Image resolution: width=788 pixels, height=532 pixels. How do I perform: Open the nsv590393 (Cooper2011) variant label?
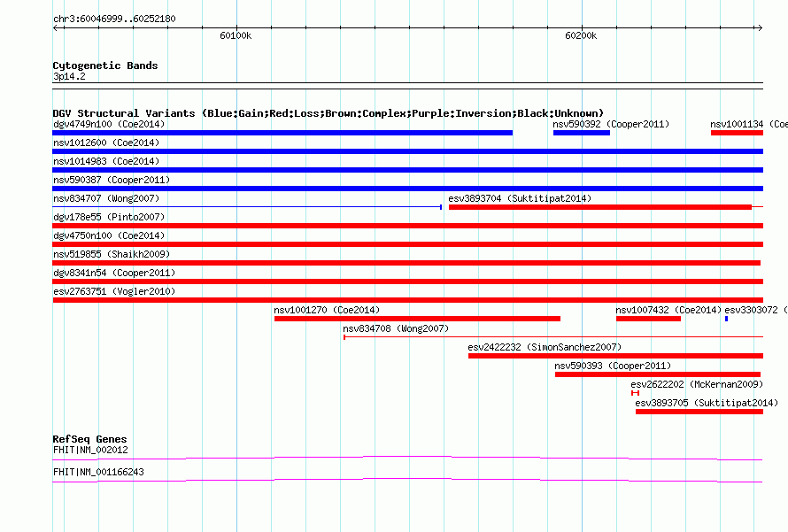pyautogui.click(x=613, y=366)
